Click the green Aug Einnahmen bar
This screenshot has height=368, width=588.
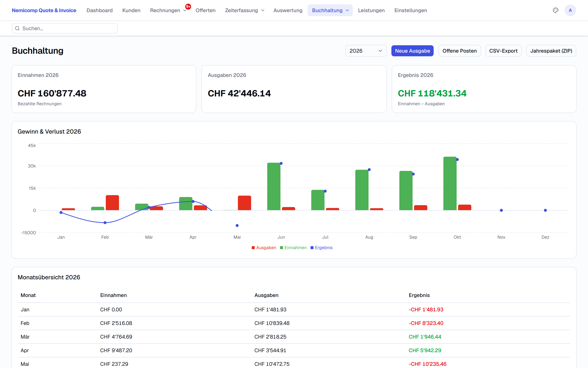[362, 190]
